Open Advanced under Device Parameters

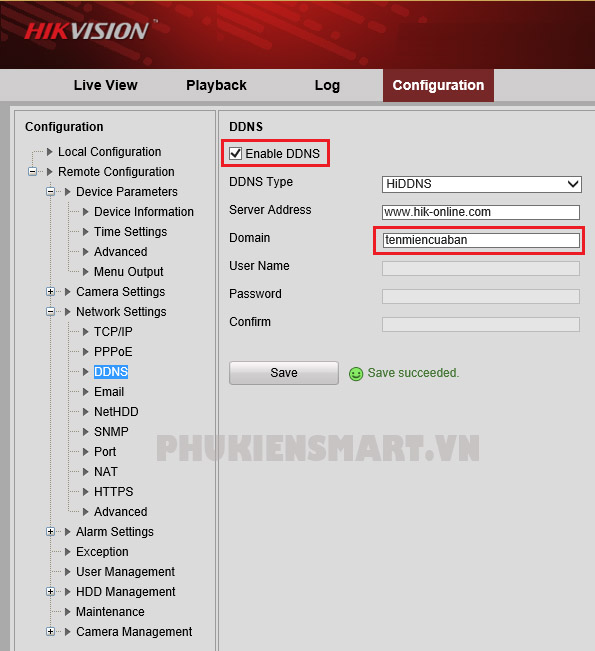[x=120, y=252]
